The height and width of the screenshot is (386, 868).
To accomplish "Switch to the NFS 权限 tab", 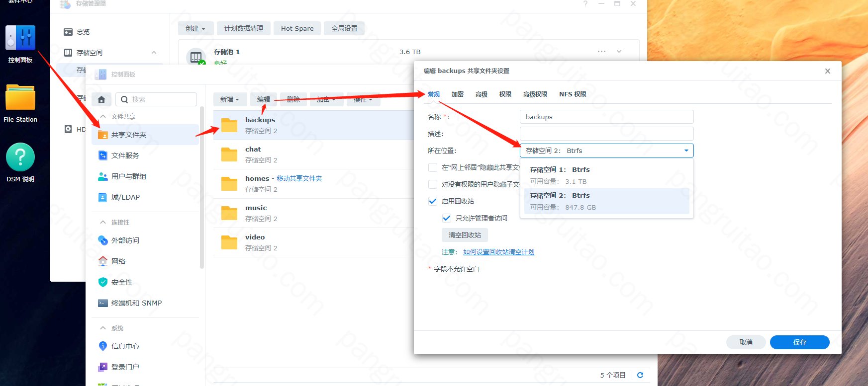I will pyautogui.click(x=573, y=94).
